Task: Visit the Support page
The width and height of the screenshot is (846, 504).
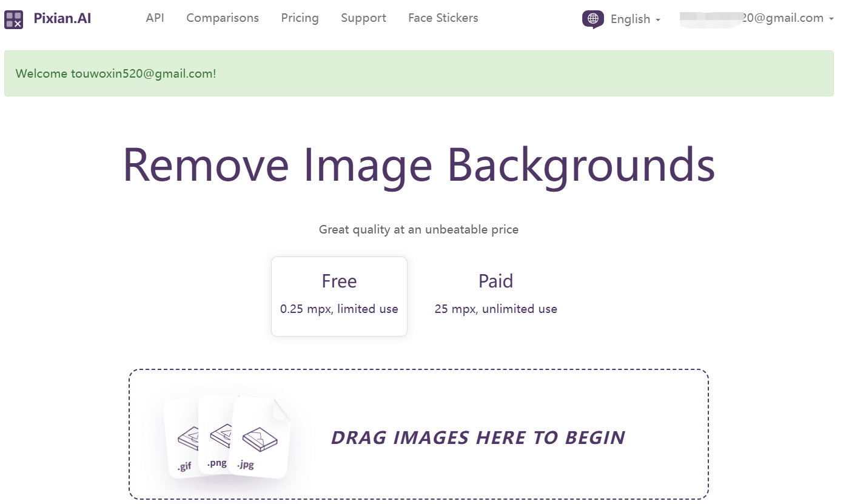Action: click(363, 18)
